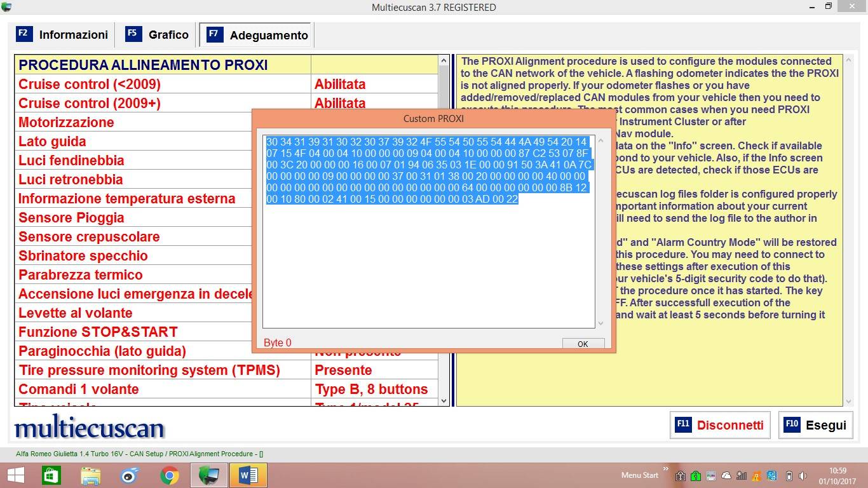
Task: Click the volume speaker tray icon
Action: [803, 476]
